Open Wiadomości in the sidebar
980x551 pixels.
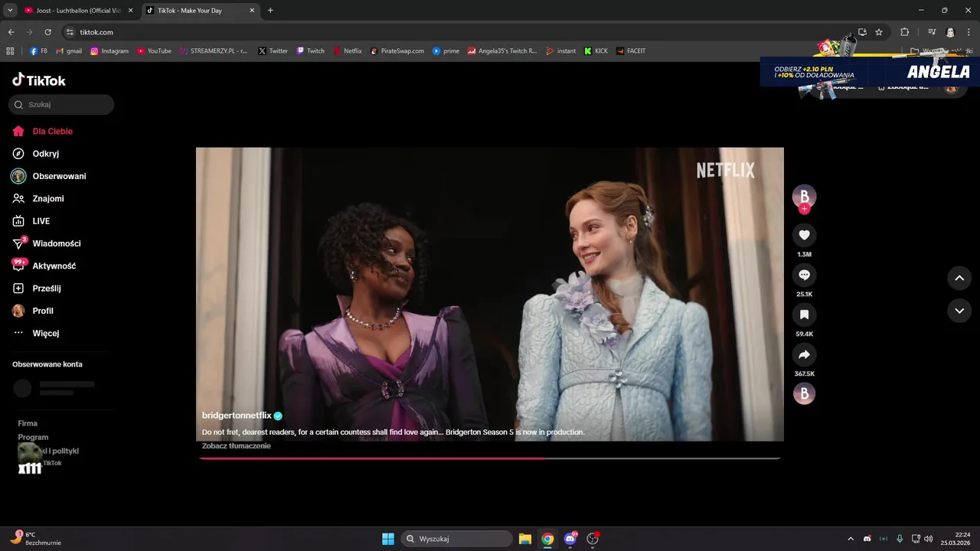pos(47,243)
